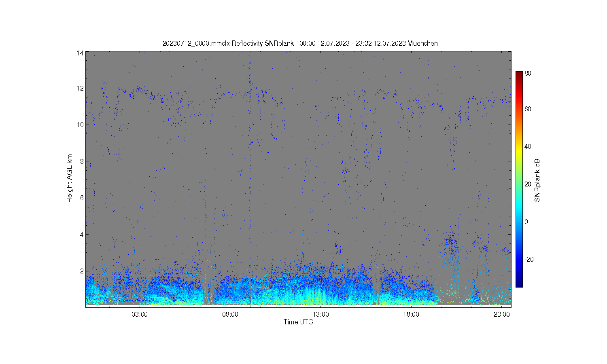607x364 pixels.
Task: Click the height tick label 8
Action: (82, 161)
